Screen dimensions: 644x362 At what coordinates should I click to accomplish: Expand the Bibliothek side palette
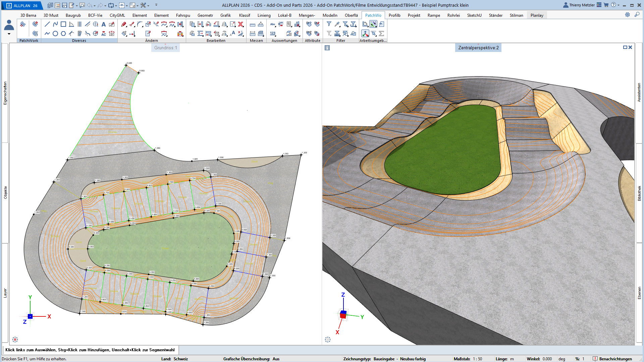[x=639, y=193]
